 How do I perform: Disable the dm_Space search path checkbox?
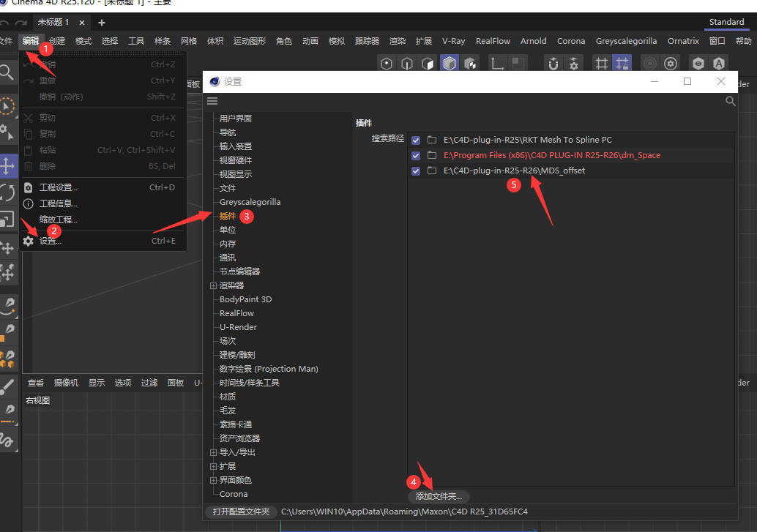coord(415,155)
